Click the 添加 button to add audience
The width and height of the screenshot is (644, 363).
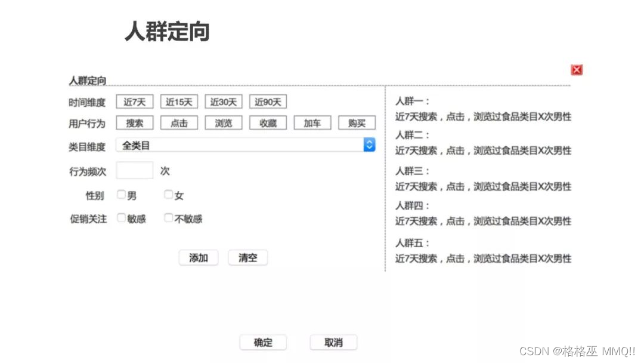[x=199, y=258]
